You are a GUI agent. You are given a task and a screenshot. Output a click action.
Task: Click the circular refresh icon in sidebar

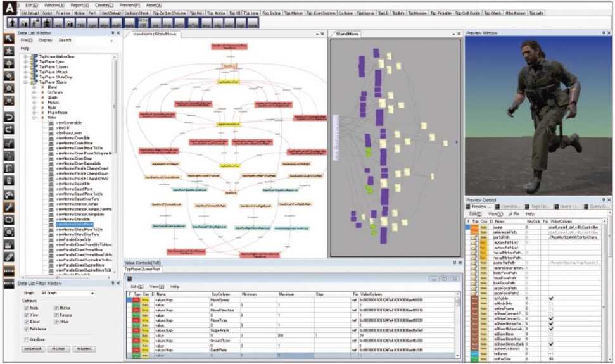(9, 220)
